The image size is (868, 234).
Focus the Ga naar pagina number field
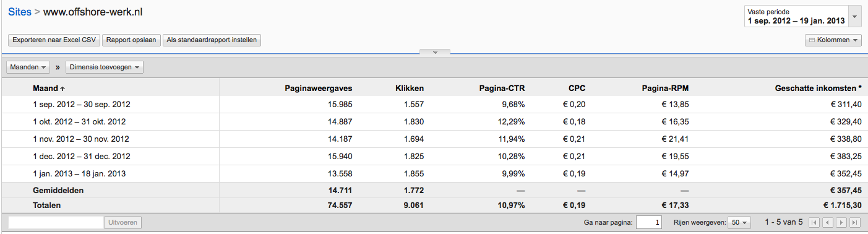click(649, 222)
